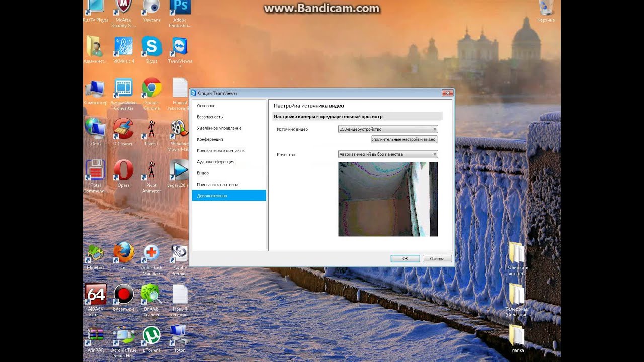This screenshot has width=644, height=362.
Task: Open Total Commander shortcut
Action: coord(95,176)
